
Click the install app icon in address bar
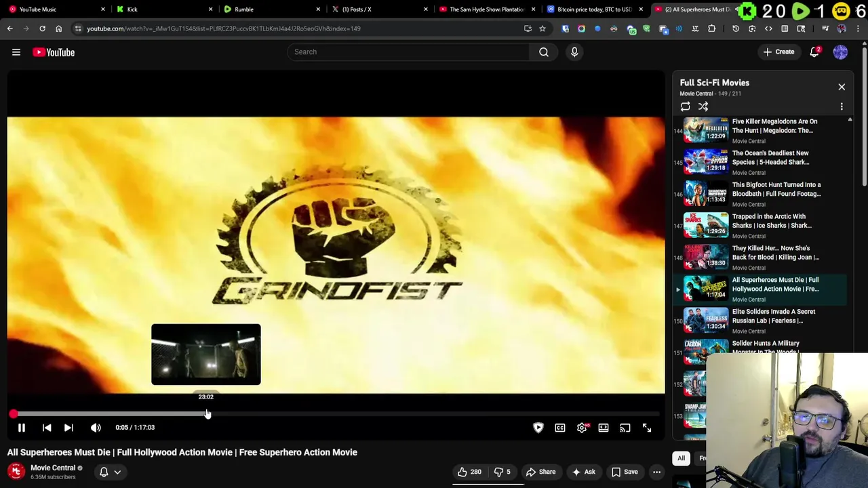[528, 28]
